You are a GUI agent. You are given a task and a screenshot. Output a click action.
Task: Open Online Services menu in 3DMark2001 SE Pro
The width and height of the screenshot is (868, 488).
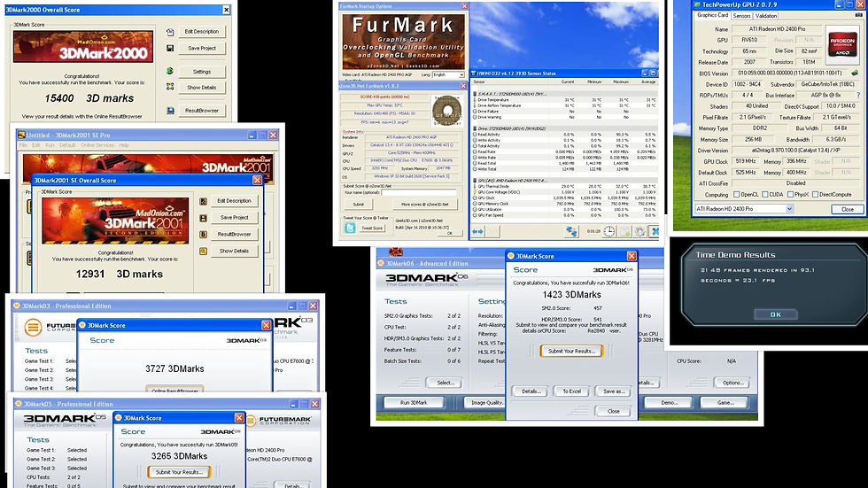[x=97, y=145]
